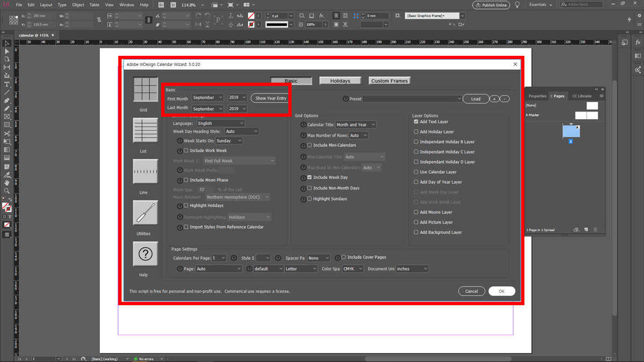
Task: Cancel the Calendar Wizard dialog
Action: click(472, 291)
